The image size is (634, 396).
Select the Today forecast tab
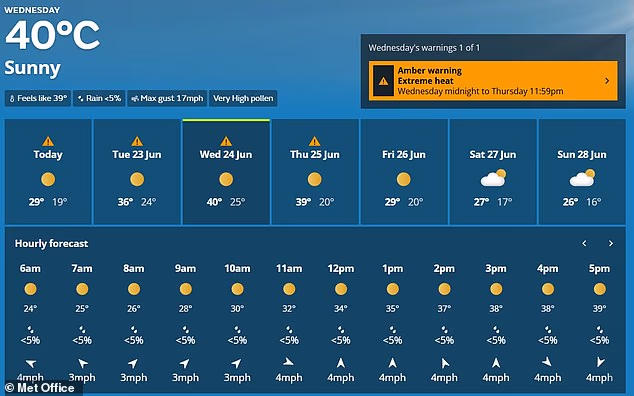click(48, 172)
